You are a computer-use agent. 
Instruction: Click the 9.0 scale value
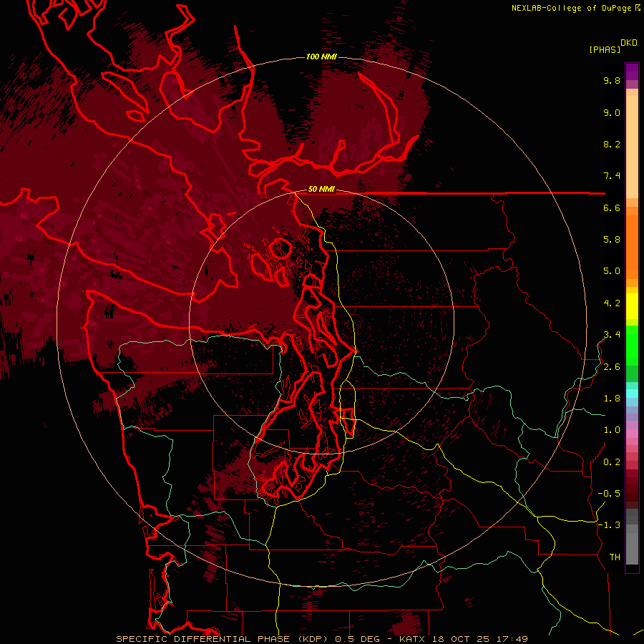(x=612, y=112)
